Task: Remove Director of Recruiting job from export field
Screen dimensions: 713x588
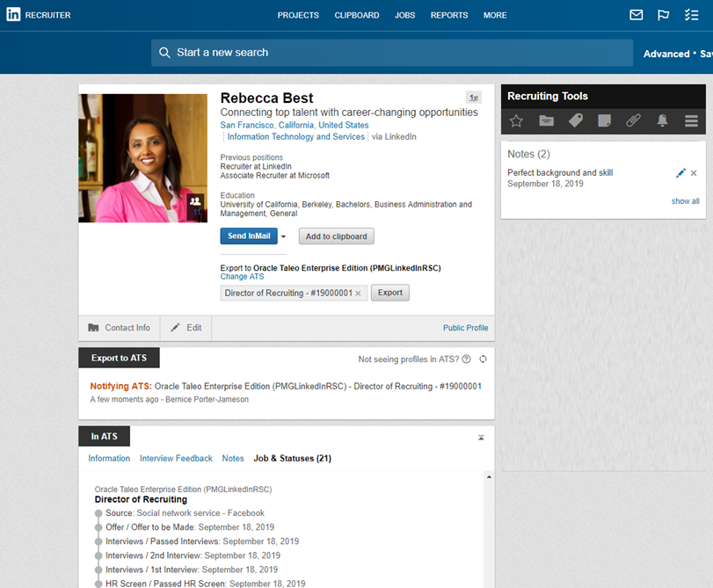Action: [x=359, y=294]
